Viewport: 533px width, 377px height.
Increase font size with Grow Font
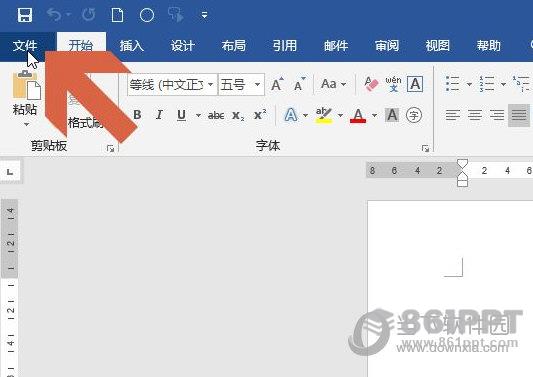(x=277, y=84)
